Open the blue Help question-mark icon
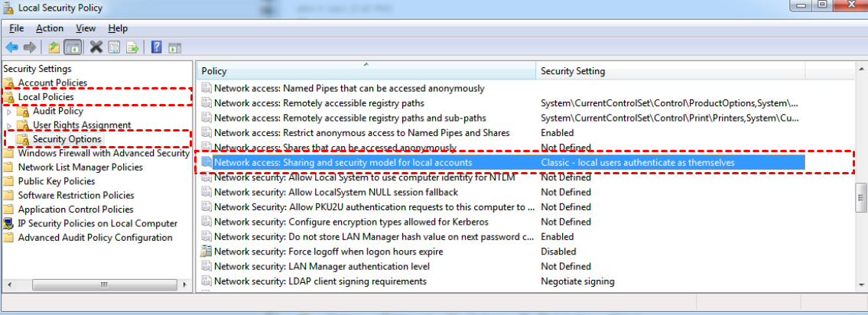This screenshot has height=315, width=868. pyautogui.click(x=156, y=47)
